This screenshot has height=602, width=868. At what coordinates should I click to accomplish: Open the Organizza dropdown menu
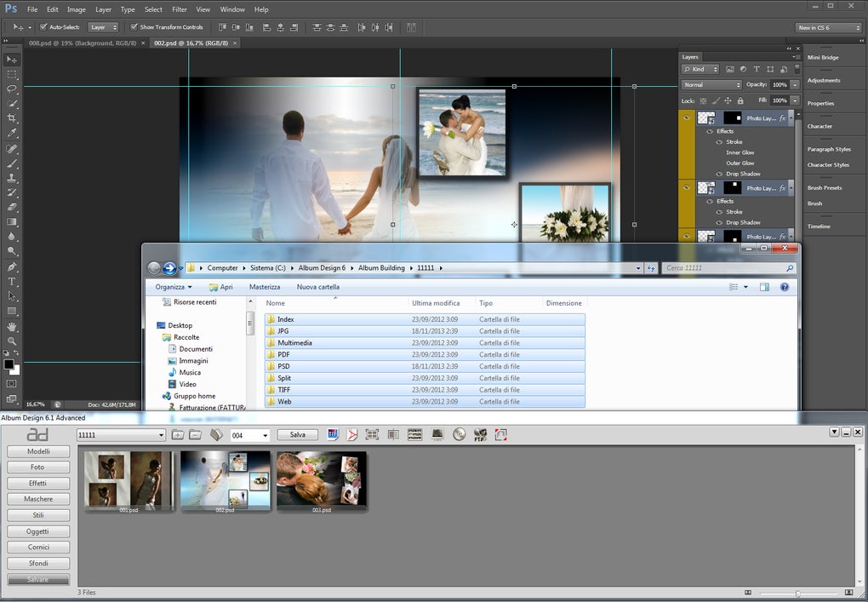pos(174,287)
